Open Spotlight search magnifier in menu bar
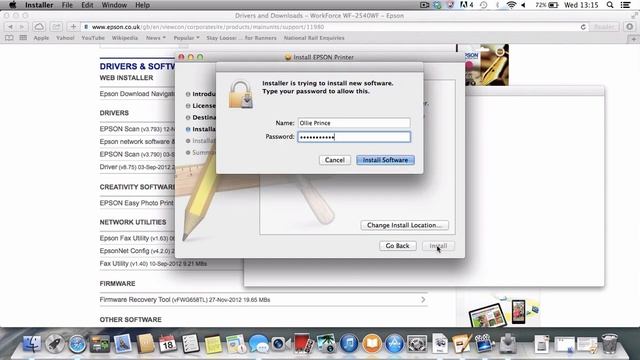Image resolution: width=640 pixels, height=360 pixels. pyautogui.click(x=610, y=5)
